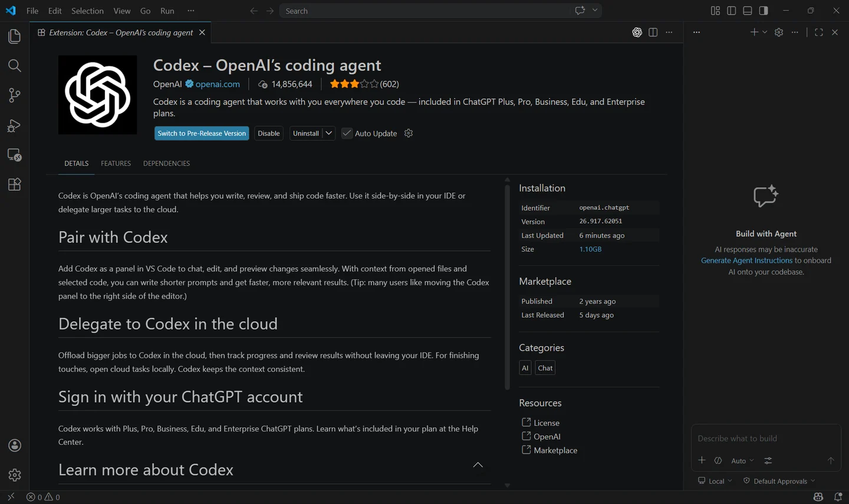Open the Run and Debug view

click(15, 125)
